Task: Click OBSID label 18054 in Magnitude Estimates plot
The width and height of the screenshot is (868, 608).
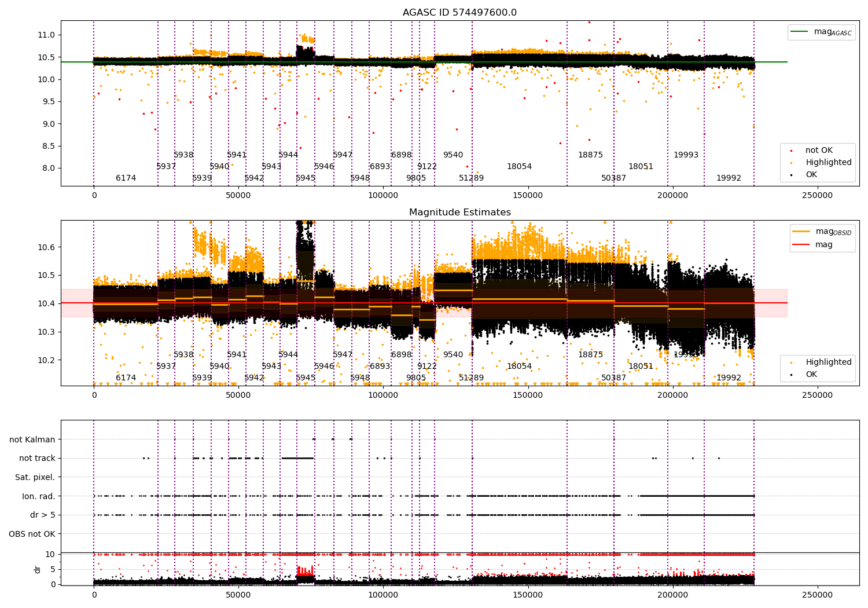Action: [519, 366]
